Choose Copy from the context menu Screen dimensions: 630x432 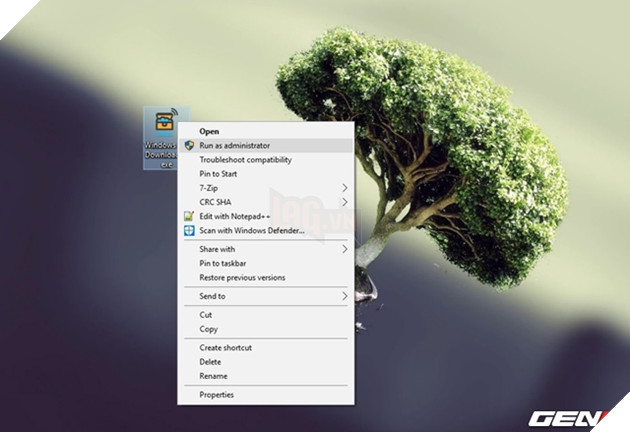[x=266, y=329]
